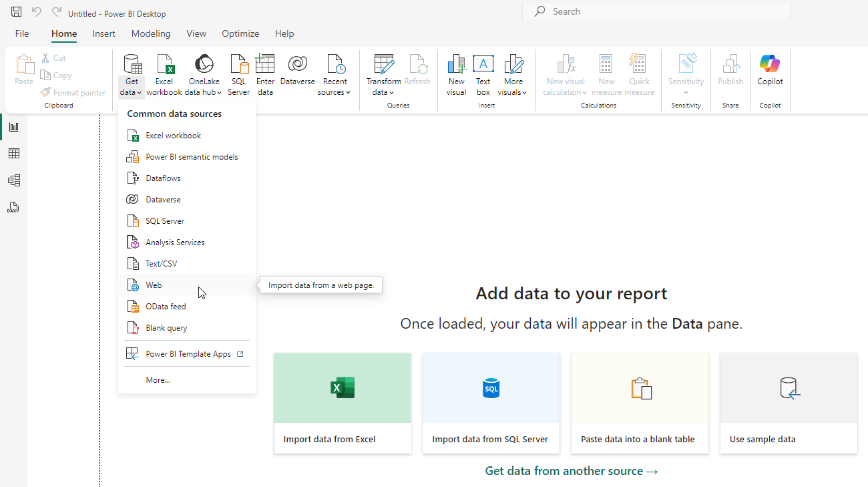
Task: Choose Blank query in the data source list
Action: [x=187, y=328]
